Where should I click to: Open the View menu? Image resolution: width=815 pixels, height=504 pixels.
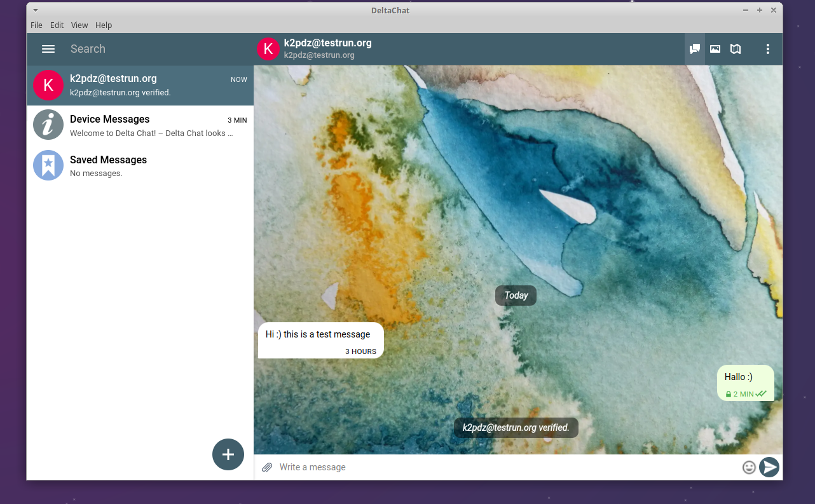tap(79, 25)
